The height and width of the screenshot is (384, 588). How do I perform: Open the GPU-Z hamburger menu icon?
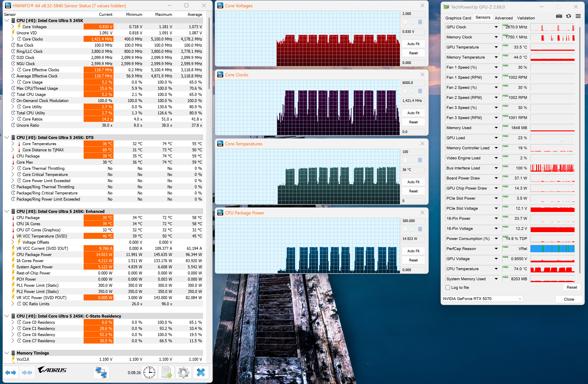point(578,16)
